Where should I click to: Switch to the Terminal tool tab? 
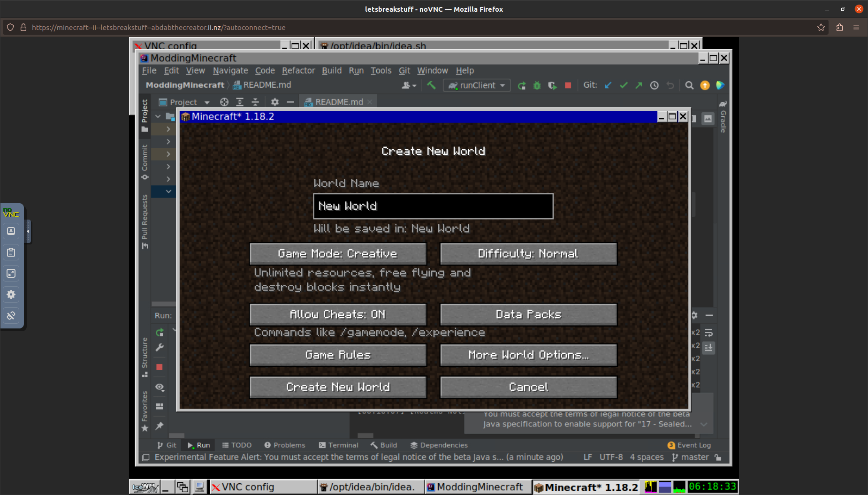pos(338,445)
